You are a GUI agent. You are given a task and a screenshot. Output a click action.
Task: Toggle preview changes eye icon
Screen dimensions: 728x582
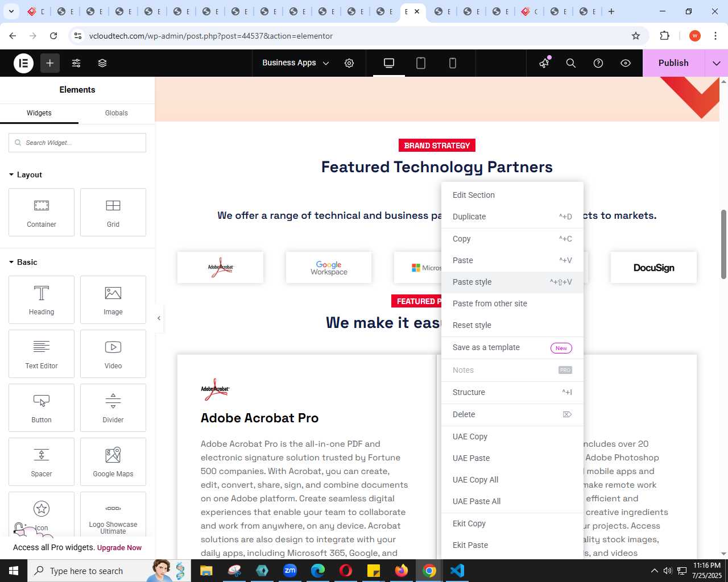click(x=626, y=63)
